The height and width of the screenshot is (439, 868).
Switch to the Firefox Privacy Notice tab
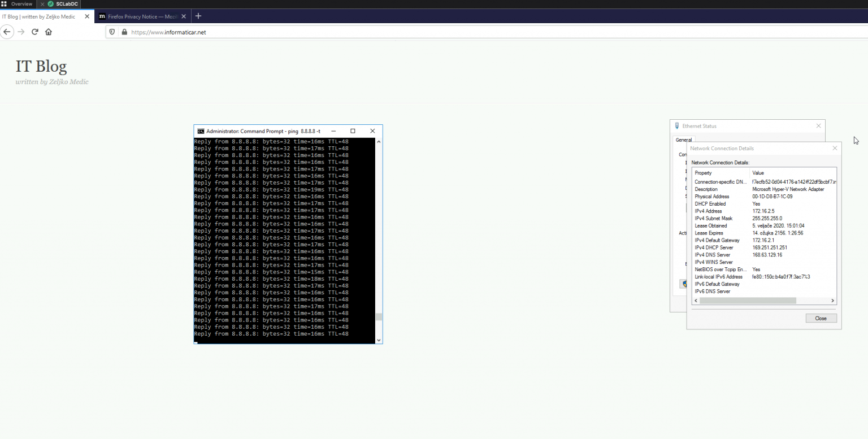141,16
